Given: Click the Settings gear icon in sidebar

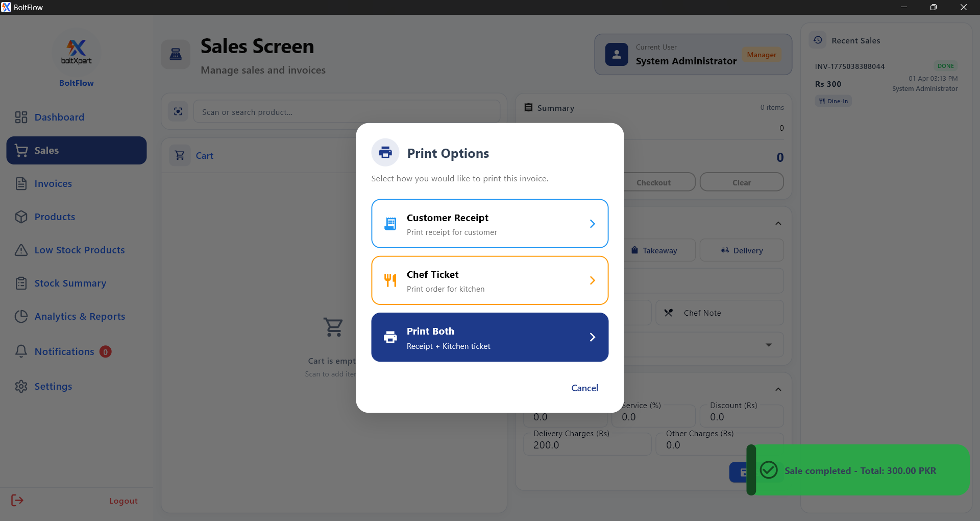Looking at the screenshot, I should [21, 386].
